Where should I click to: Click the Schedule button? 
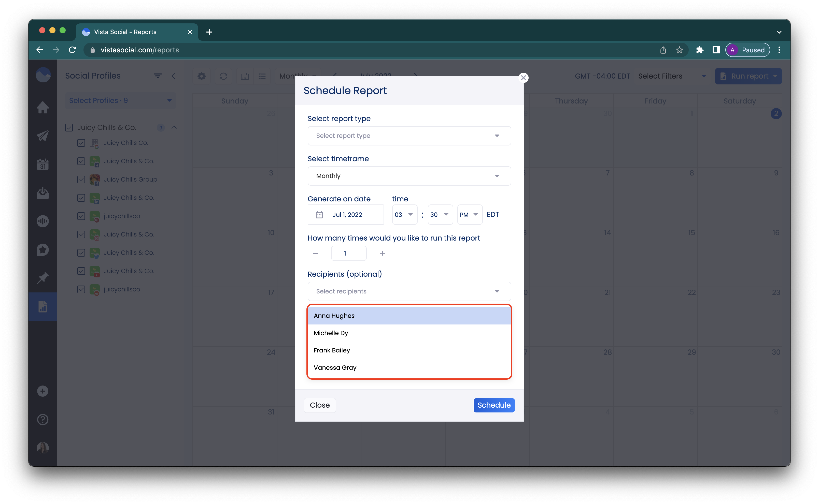pos(494,405)
